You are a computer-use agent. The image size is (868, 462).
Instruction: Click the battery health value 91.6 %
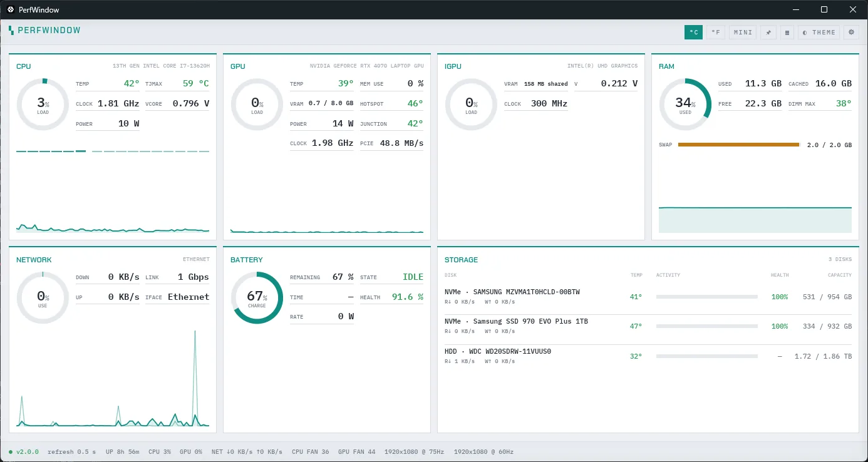(408, 297)
